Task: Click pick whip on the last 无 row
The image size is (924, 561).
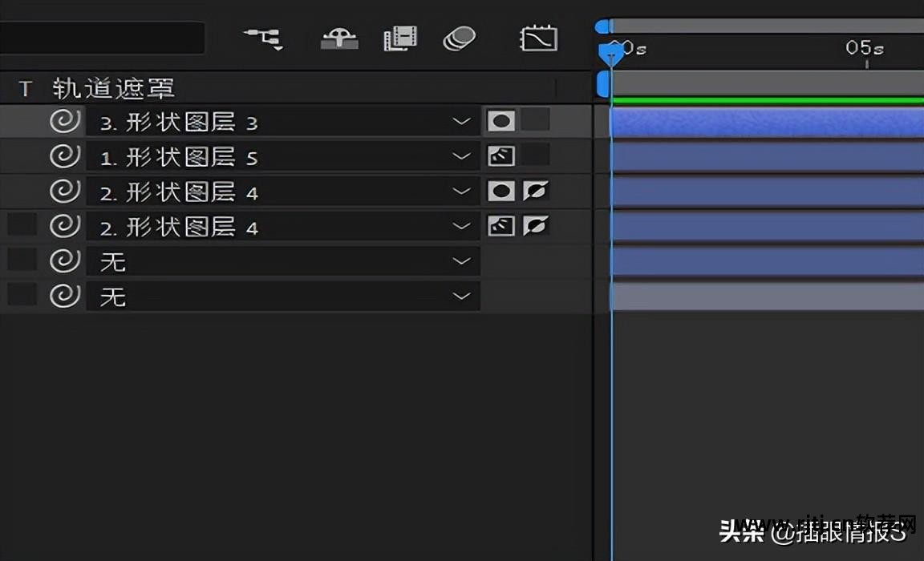Action: 65,297
